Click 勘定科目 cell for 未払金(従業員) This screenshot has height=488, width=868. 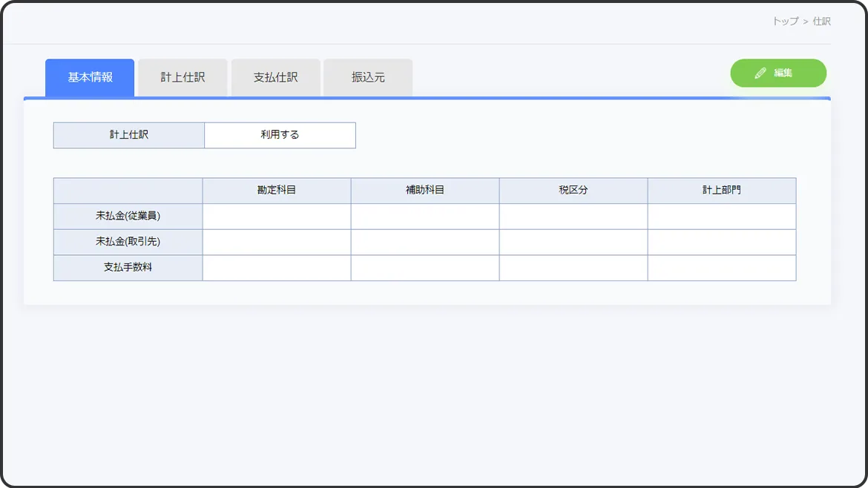click(x=277, y=217)
